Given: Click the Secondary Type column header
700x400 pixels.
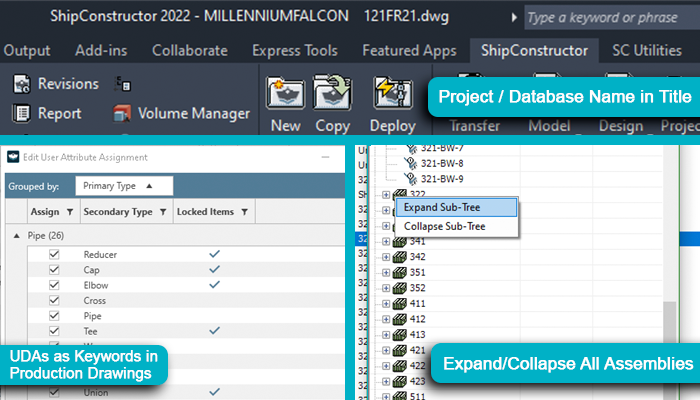Looking at the screenshot, I should pyautogui.click(x=126, y=212).
